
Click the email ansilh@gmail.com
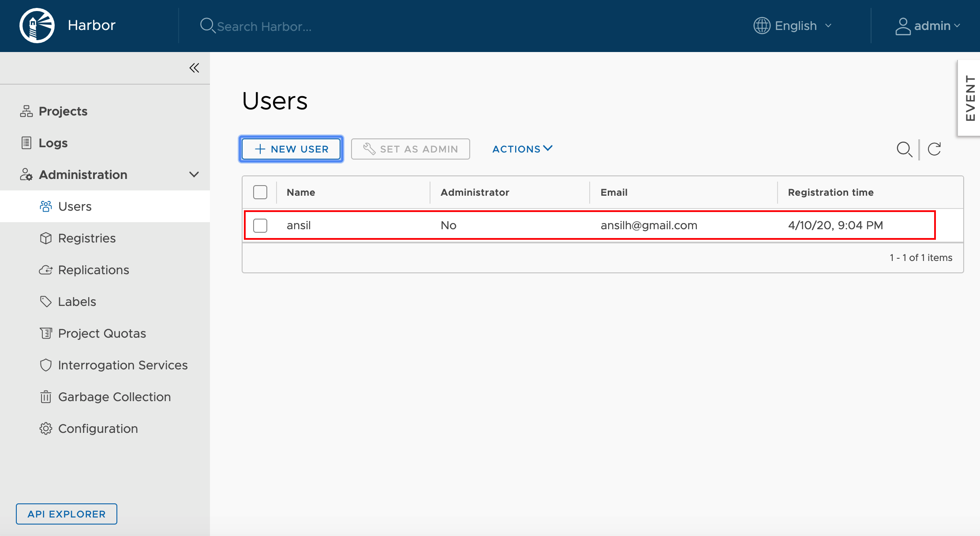(x=649, y=225)
